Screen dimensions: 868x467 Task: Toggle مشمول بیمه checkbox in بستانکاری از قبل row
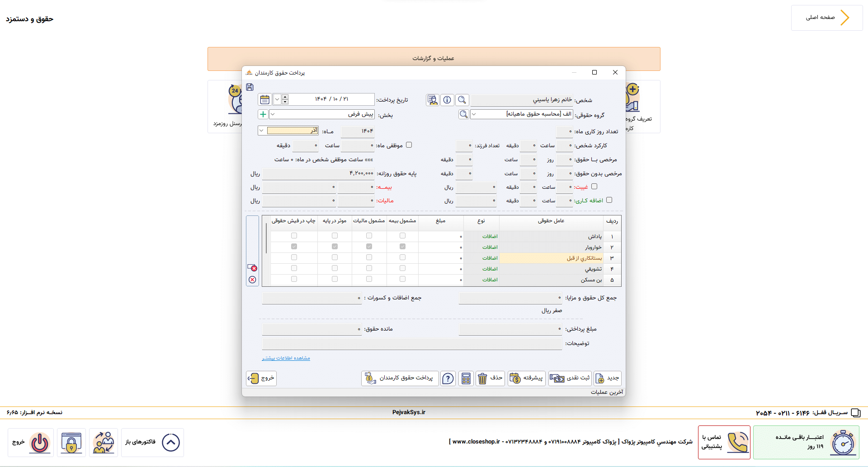(402, 257)
